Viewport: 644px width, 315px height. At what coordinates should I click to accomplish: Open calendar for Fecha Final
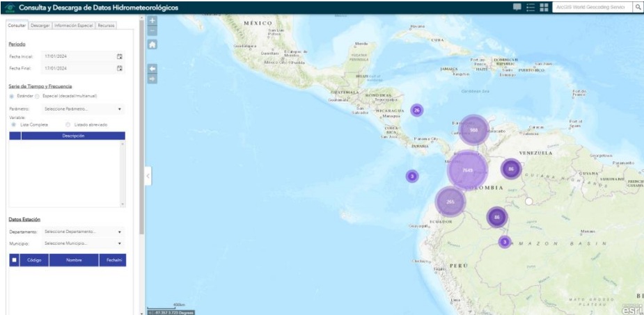point(120,68)
